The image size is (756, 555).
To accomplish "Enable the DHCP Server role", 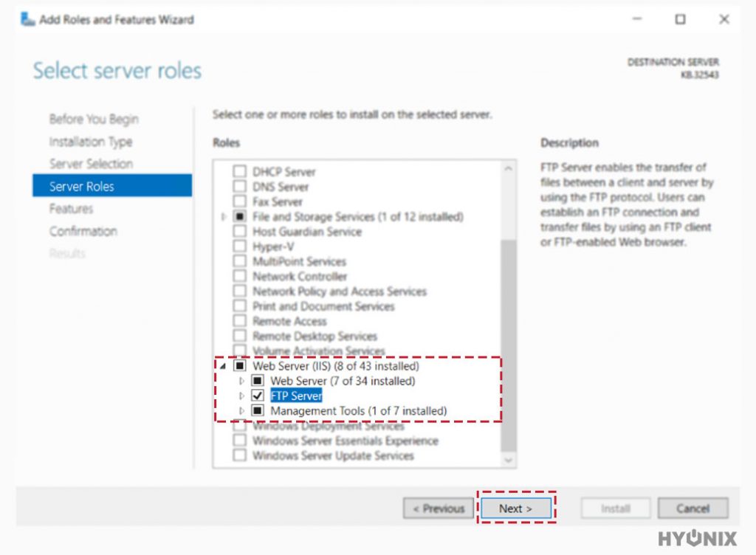I will 240,170.
